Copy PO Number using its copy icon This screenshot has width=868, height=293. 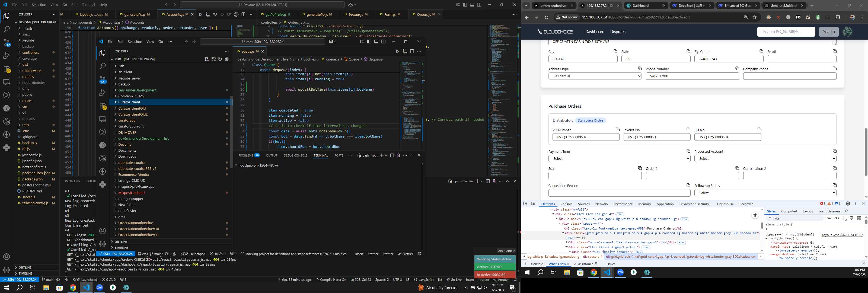pos(617,129)
